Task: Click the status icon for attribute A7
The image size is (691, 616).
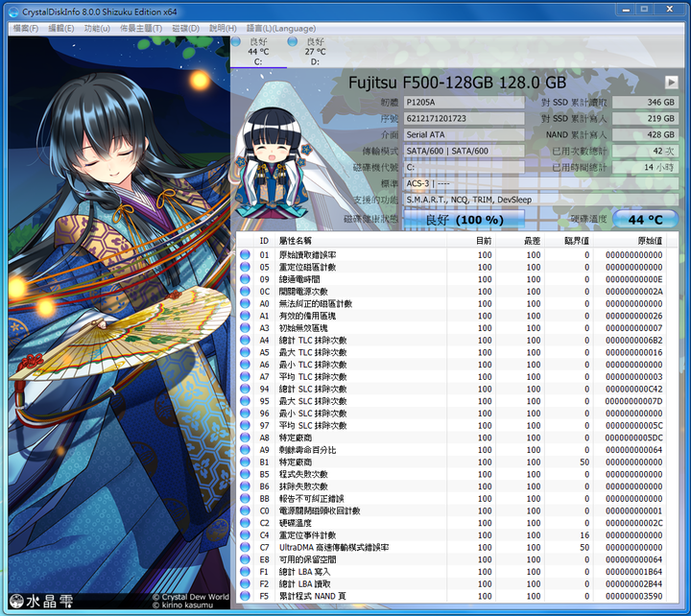Action: (x=245, y=377)
